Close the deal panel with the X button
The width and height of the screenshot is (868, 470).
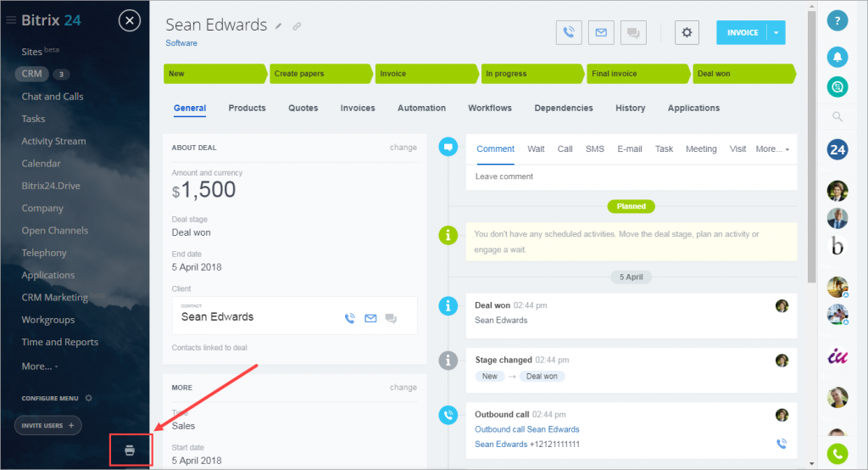tap(130, 21)
